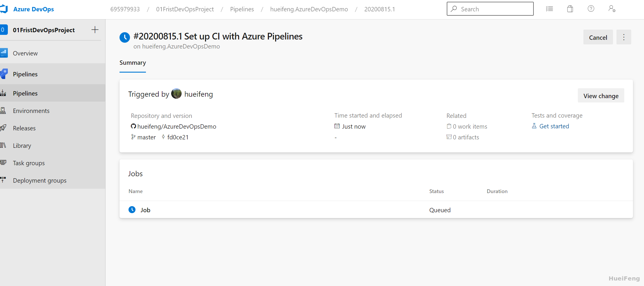Open the work items list icon
This screenshot has height=286, width=644.
coord(549,9)
